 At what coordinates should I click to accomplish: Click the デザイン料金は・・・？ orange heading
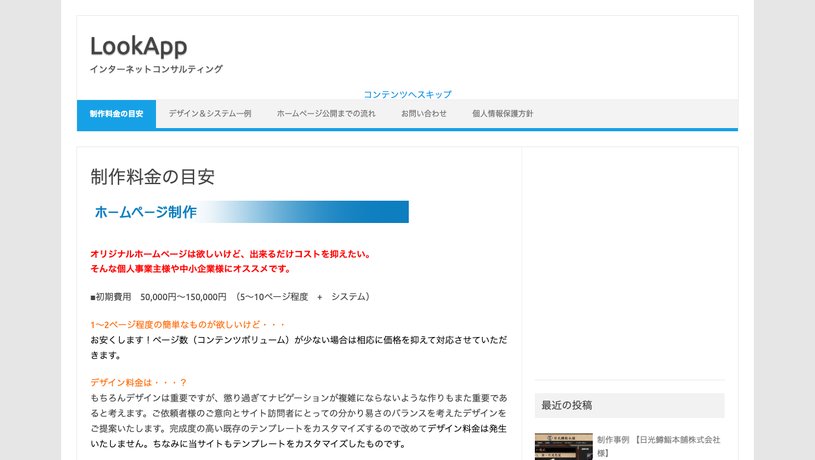pyautogui.click(x=138, y=383)
